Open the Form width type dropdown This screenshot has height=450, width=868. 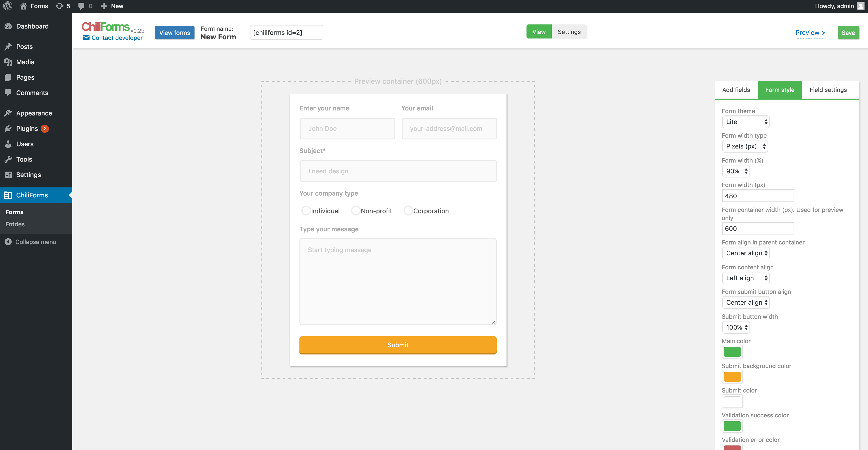tap(745, 146)
